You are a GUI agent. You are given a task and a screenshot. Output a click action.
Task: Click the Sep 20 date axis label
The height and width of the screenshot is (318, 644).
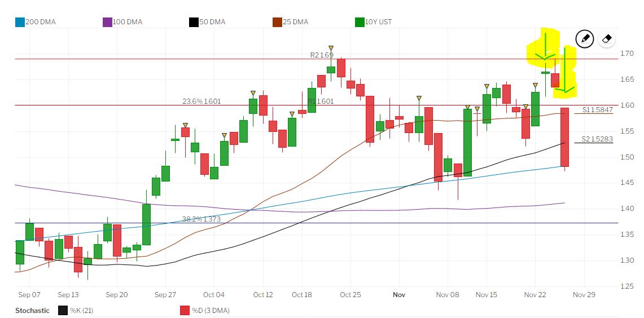click(117, 295)
